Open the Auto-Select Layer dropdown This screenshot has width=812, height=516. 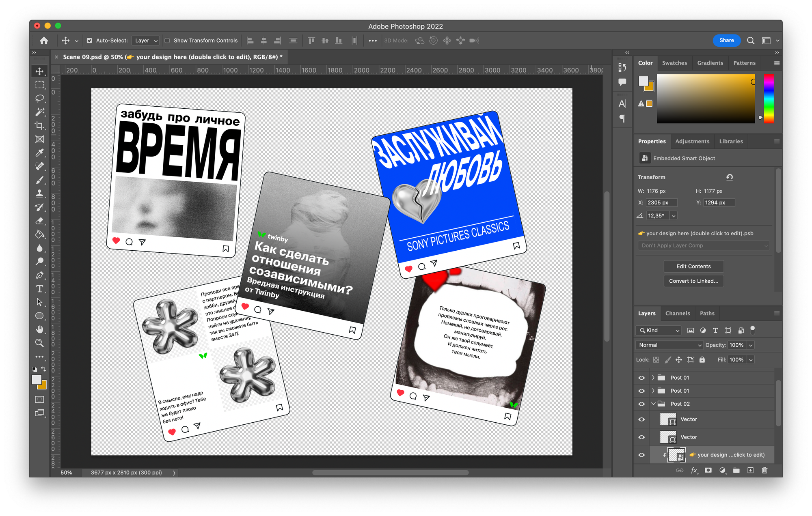click(x=145, y=41)
